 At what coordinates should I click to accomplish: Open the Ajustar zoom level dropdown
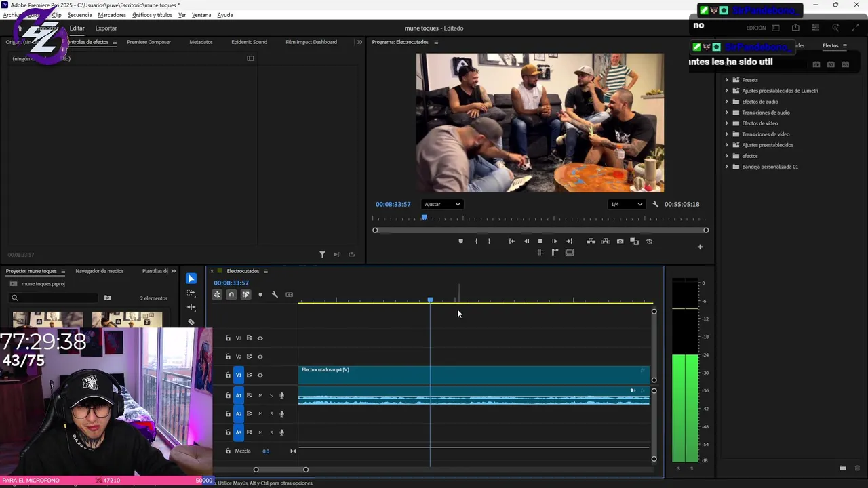click(x=442, y=204)
